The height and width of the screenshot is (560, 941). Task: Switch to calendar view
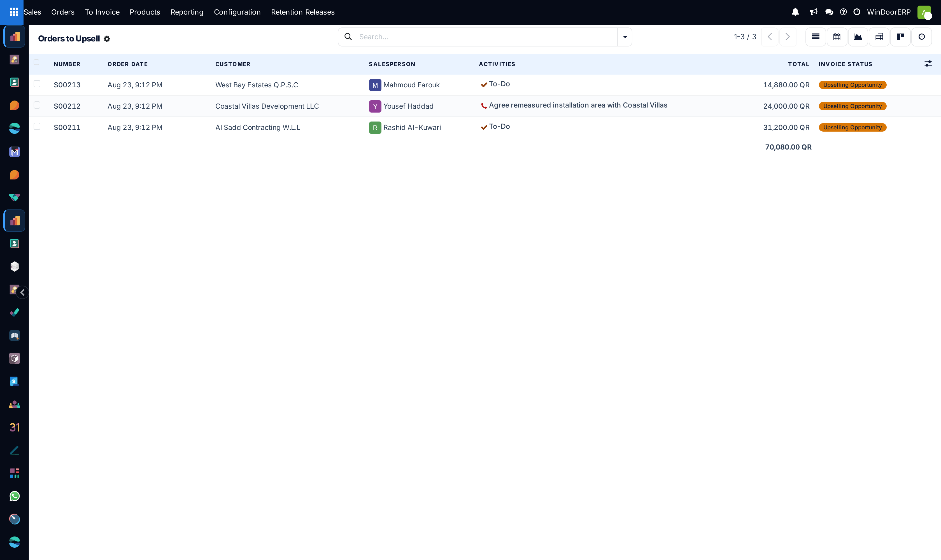(837, 37)
